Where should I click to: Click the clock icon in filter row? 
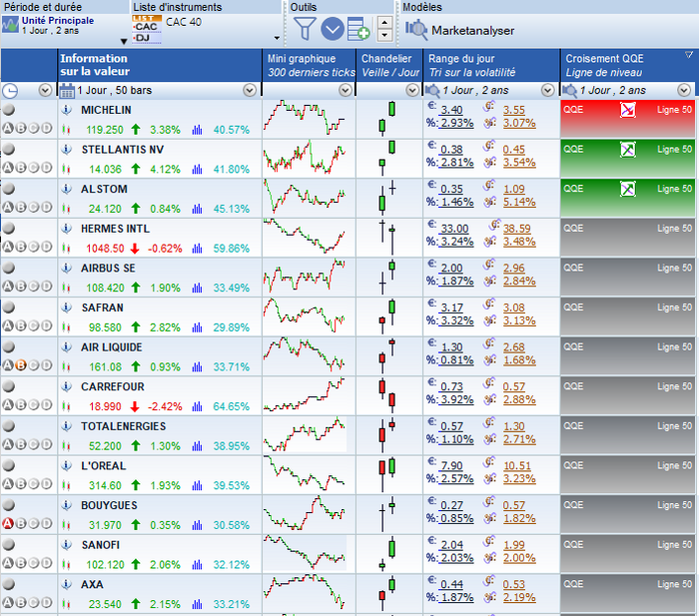10,91
